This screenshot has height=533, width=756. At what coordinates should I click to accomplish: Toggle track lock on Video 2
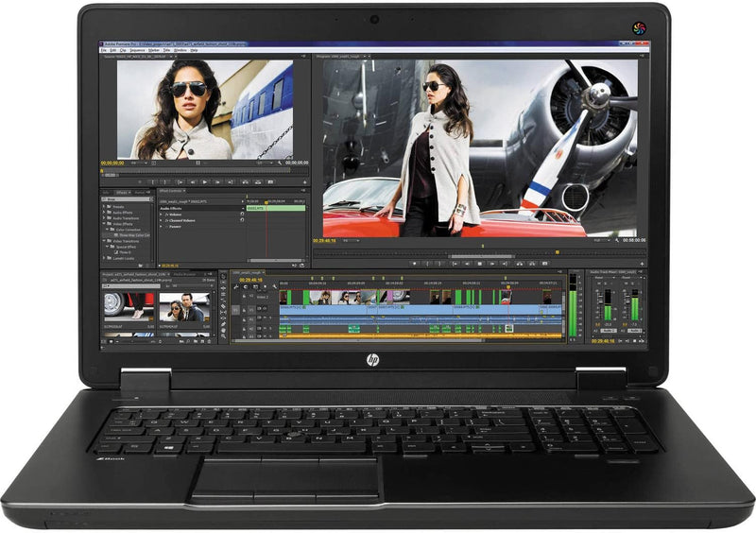[x=244, y=296]
